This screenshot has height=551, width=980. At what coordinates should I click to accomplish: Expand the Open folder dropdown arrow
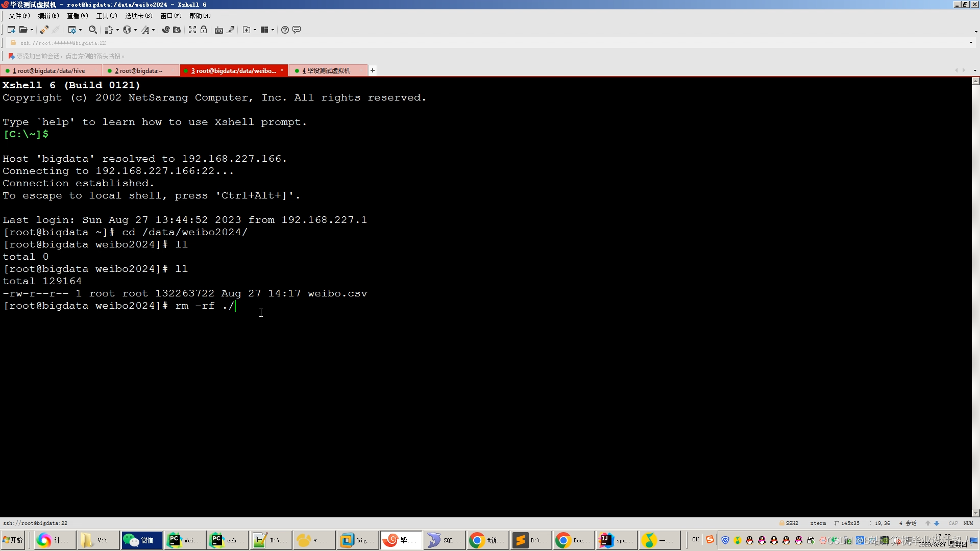(x=32, y=30)
